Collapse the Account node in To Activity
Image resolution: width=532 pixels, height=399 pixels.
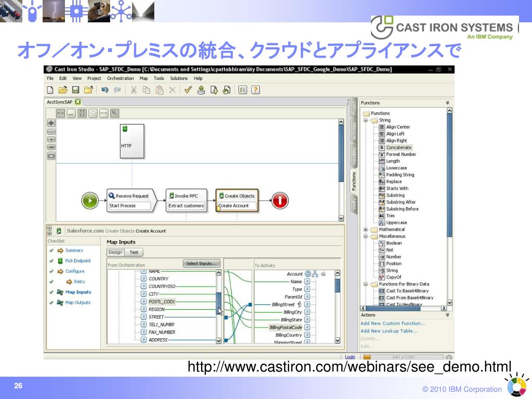click(x=323, y=274)
